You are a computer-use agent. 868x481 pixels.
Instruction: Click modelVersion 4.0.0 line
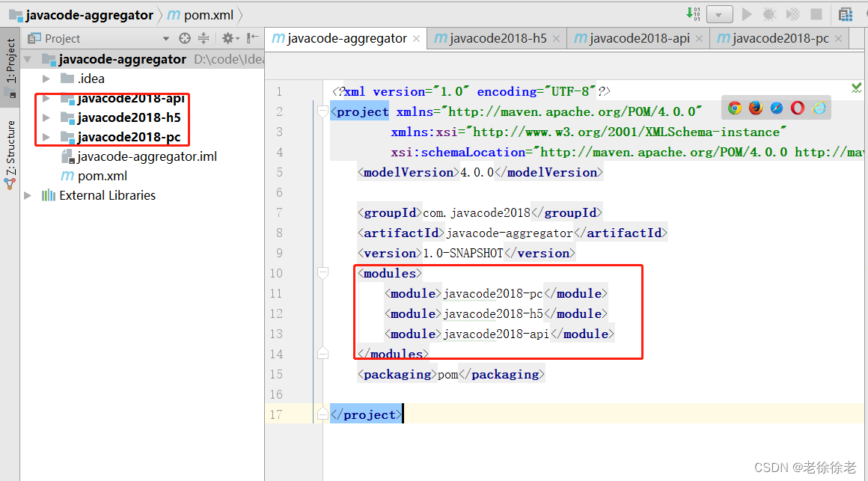point(480,172)
